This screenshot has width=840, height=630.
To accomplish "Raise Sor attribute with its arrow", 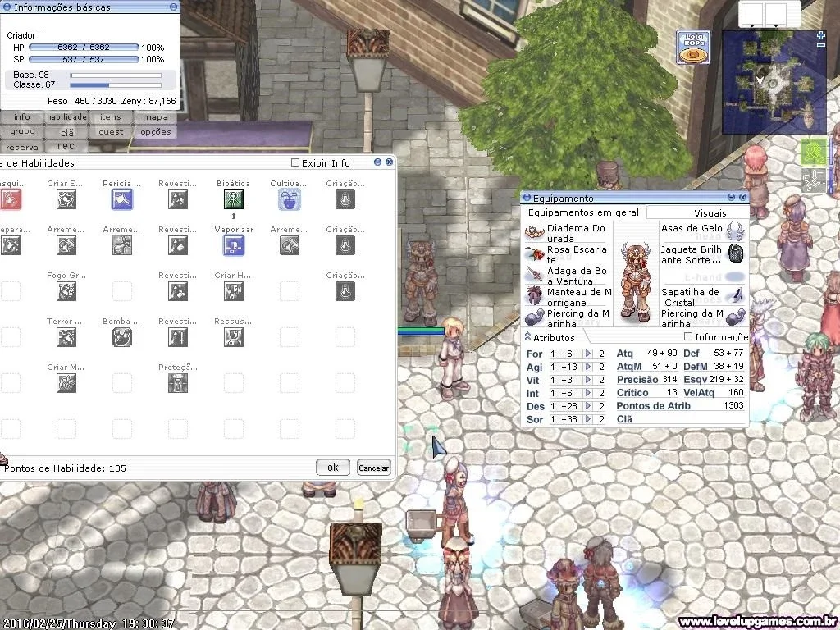I will (587, 419).
